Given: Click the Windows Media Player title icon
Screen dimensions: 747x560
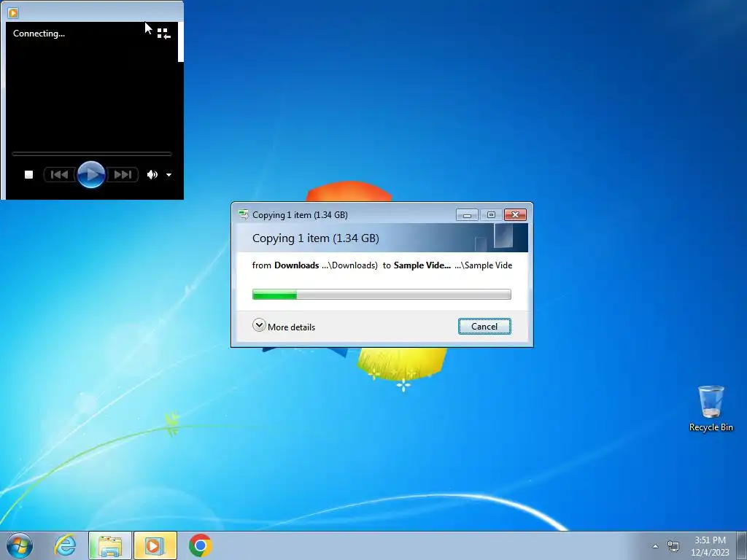Looking at the screenshot, I should [x=13, y=13].
